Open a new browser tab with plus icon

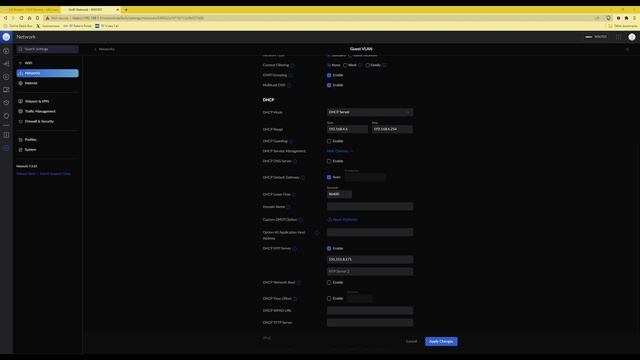126,9
